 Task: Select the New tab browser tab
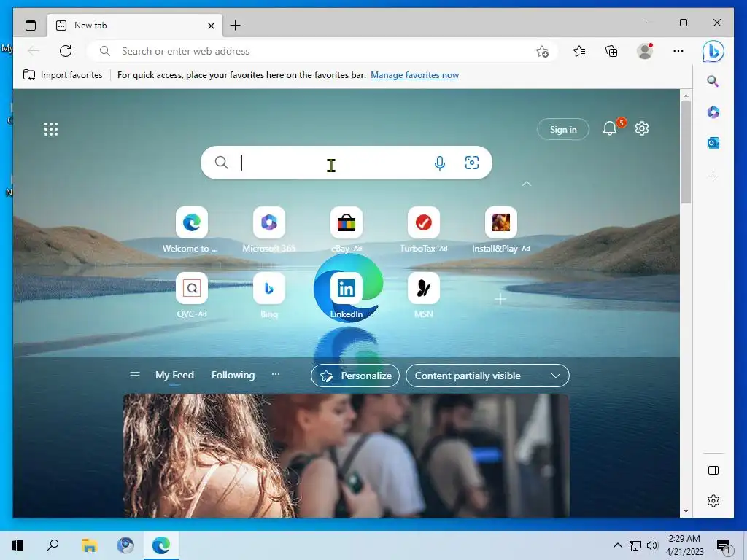click(135, 26)
